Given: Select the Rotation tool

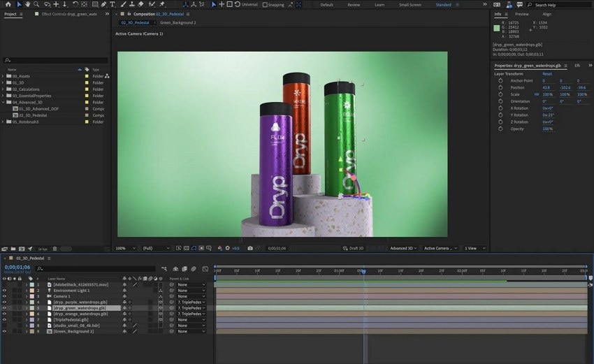Looking at the screenshot, I should tap(75, 5).
